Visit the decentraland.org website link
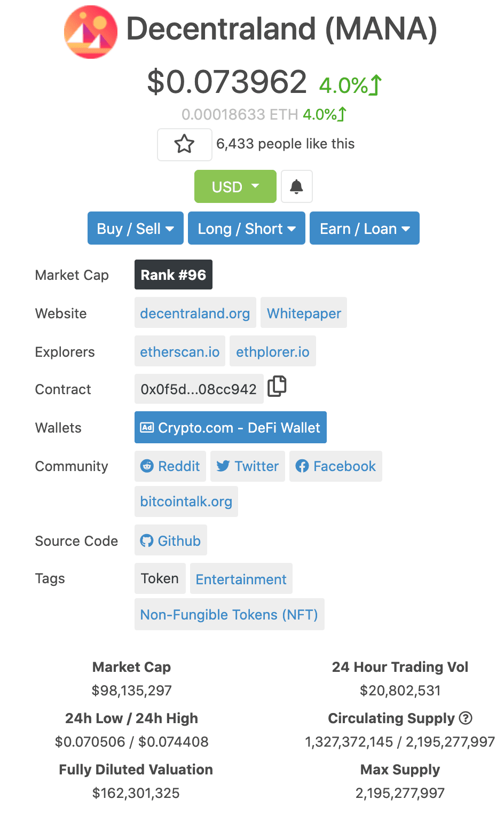 point(195,313)
